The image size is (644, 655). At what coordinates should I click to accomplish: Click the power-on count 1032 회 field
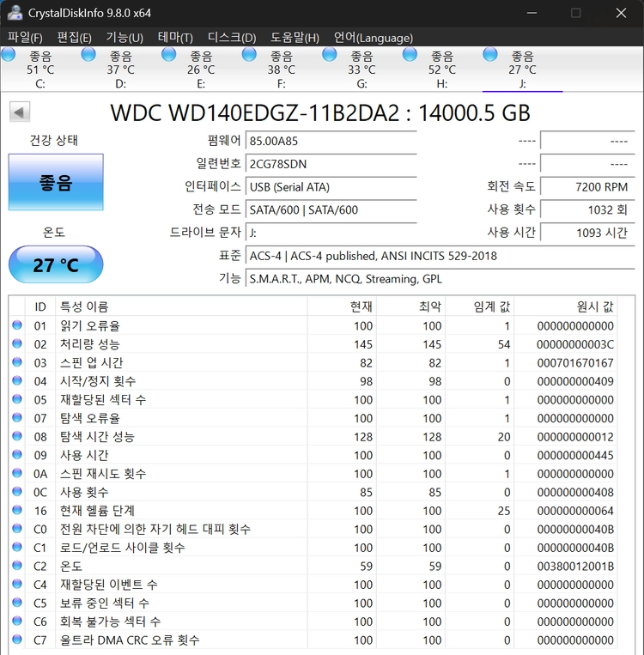[587, 209]
